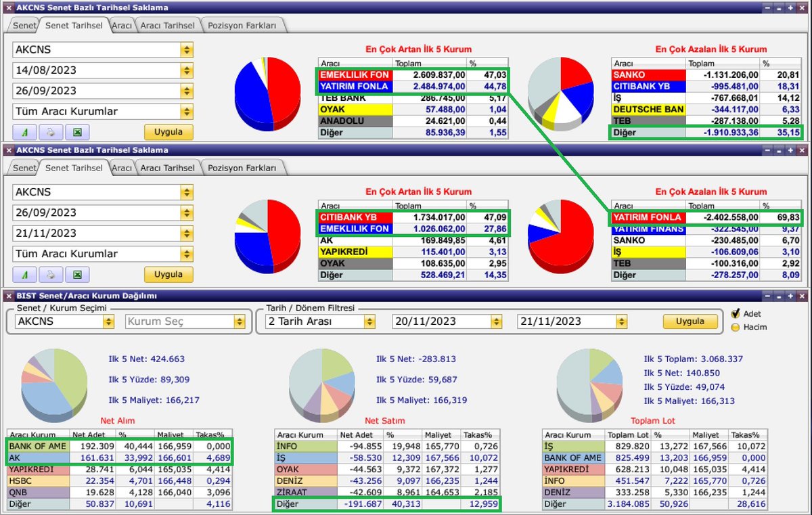Export to Excel in 21/11/2023 Tarihsel window
812x515 pixels.
[77, 275]
